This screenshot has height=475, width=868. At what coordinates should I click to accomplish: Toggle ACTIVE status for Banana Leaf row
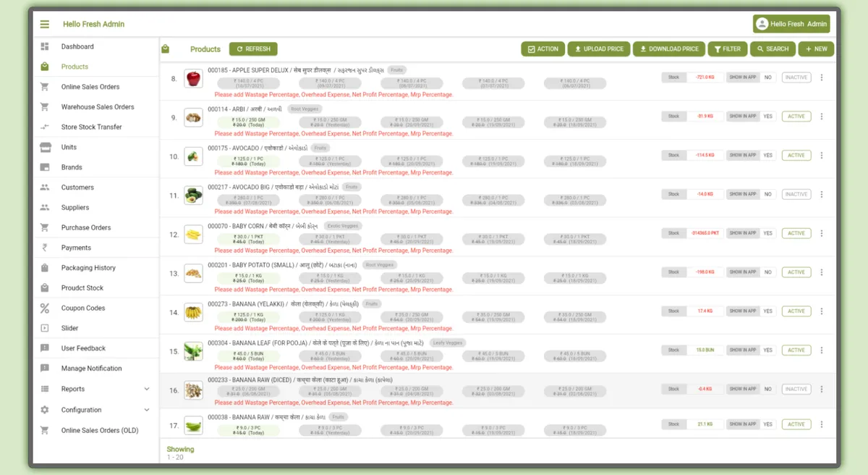(x=796, y=350)
